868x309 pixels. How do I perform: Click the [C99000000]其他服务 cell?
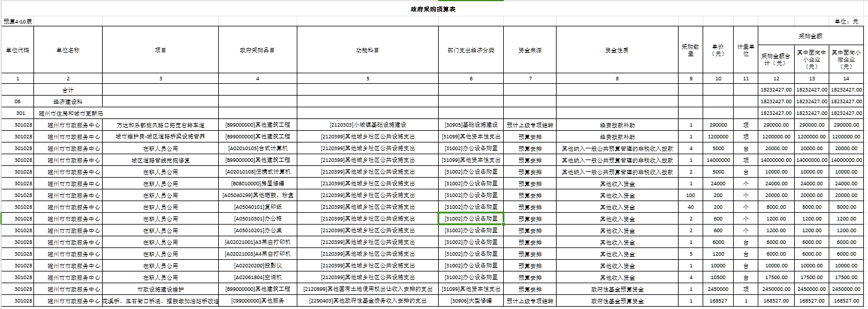(x=257, y=301)
